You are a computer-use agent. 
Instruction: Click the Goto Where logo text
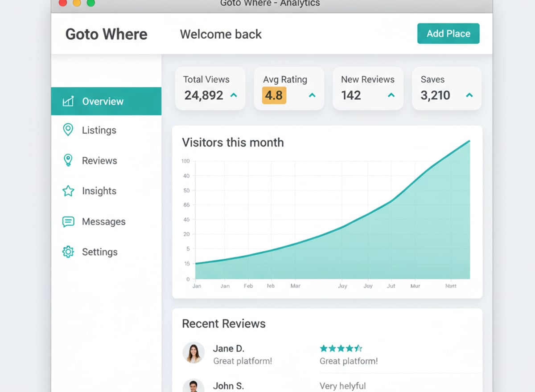point(106,34)
